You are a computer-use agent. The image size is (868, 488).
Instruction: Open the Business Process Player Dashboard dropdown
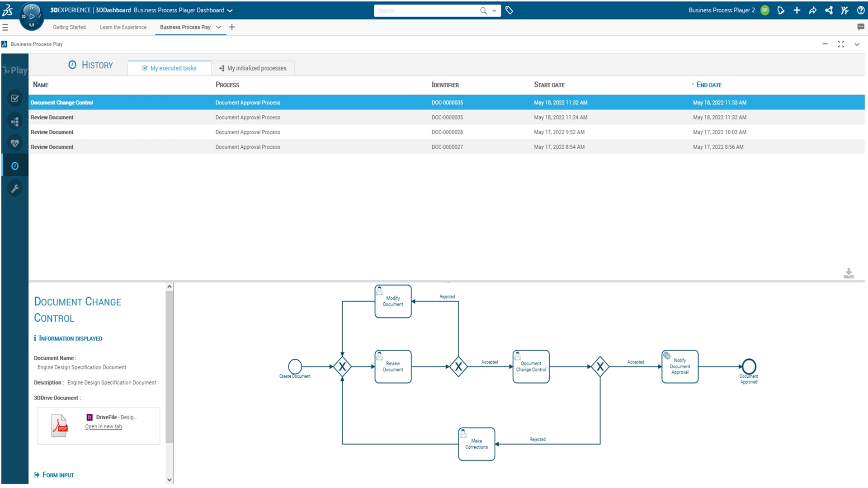click(231, 10)
